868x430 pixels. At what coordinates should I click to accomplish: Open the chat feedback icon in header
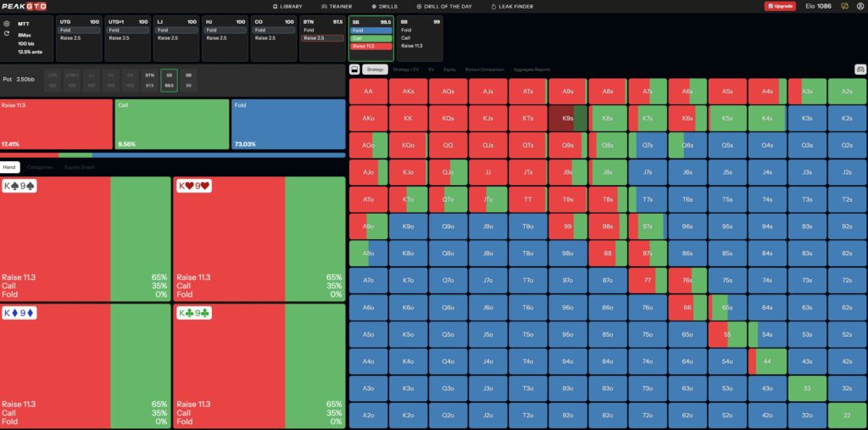[844, 6]
